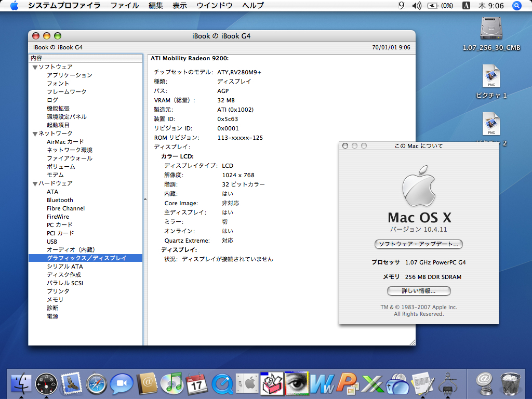
Task: Click the 詳しい情報 button
Action: point(418,291)
